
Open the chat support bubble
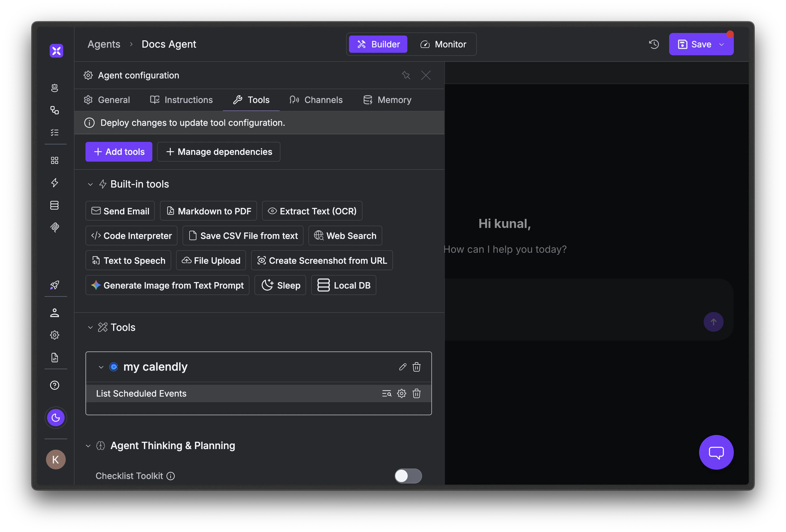click(x=716, y=452)
